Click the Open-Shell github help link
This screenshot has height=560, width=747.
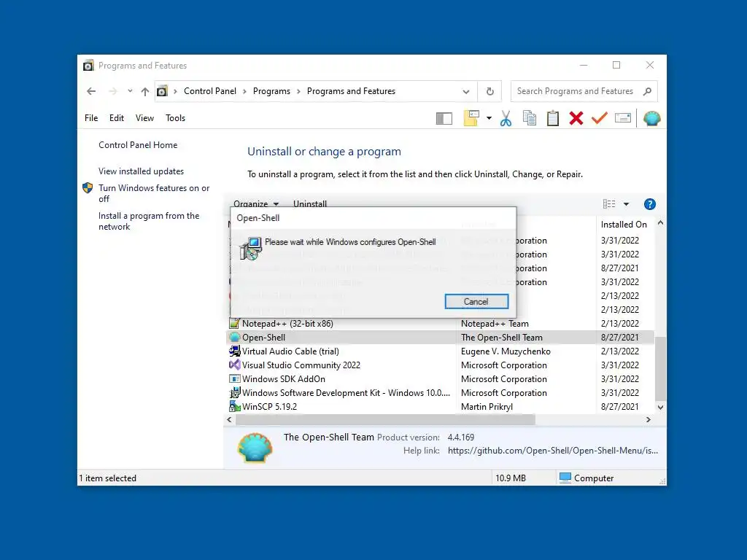pyautogui.click(x=553, y=451)
